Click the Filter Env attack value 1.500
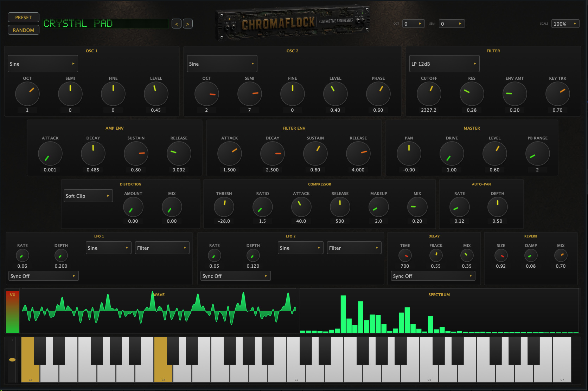This screenshot has height=391, width=588. pyautogui.click(x=229, y=170)
